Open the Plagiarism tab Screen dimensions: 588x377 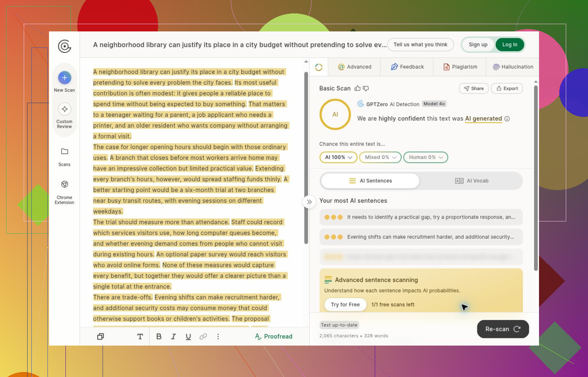(x=460, y=67)
